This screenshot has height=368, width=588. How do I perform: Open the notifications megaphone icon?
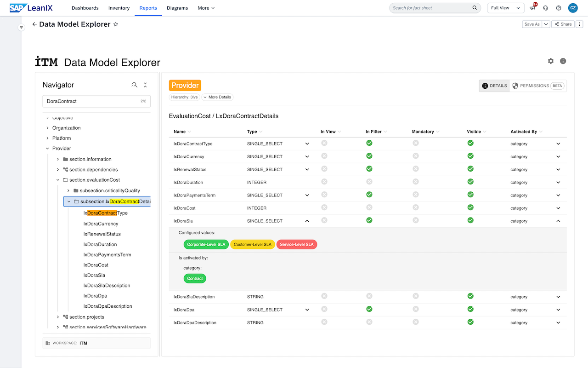tap(532, 8)
